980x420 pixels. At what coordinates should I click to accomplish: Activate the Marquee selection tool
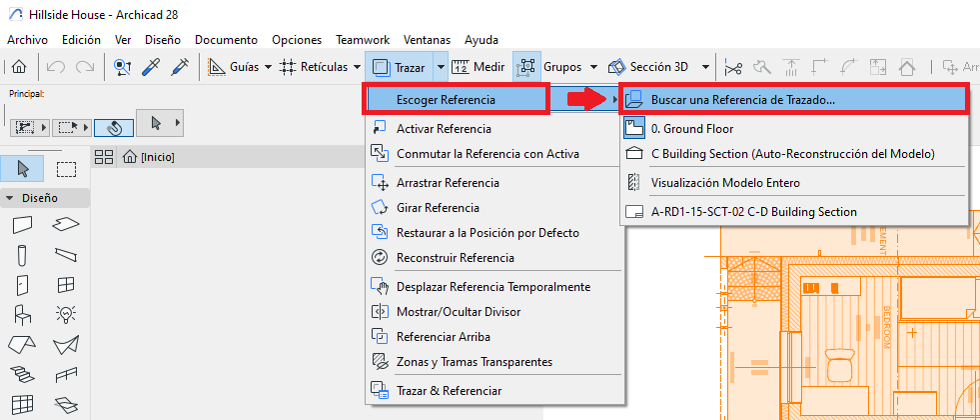[66, 168]
